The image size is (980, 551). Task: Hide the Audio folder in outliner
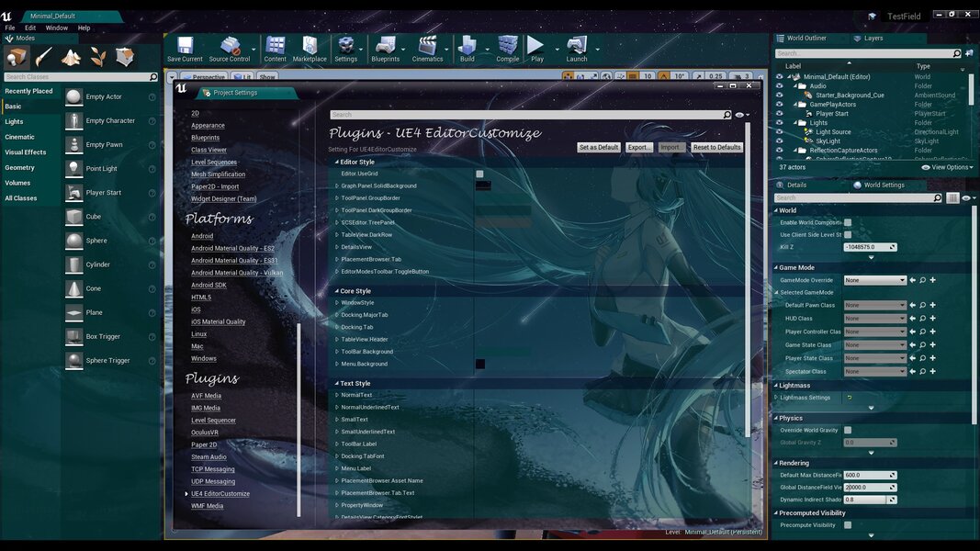780,86
